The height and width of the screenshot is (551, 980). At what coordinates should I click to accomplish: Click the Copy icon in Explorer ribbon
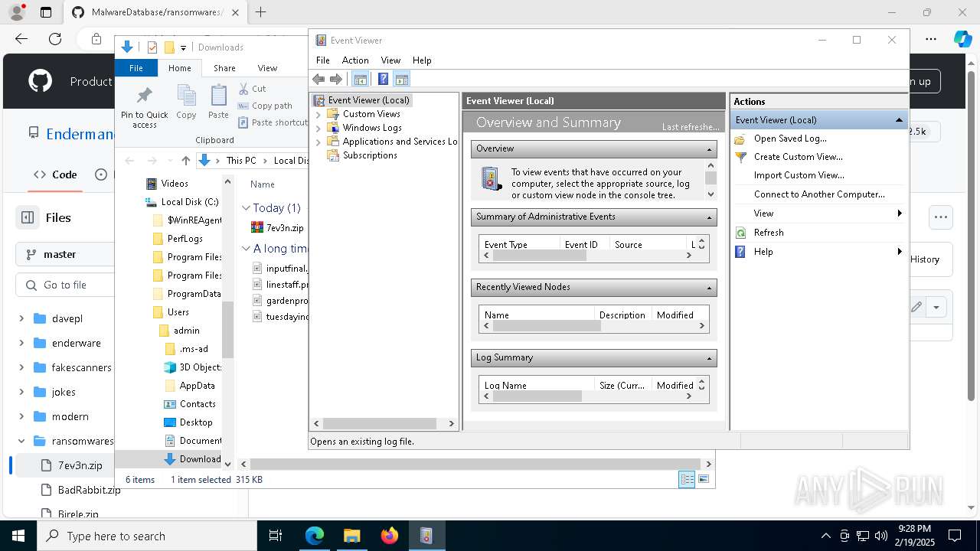pyautogui.click(x=186, y=102)
